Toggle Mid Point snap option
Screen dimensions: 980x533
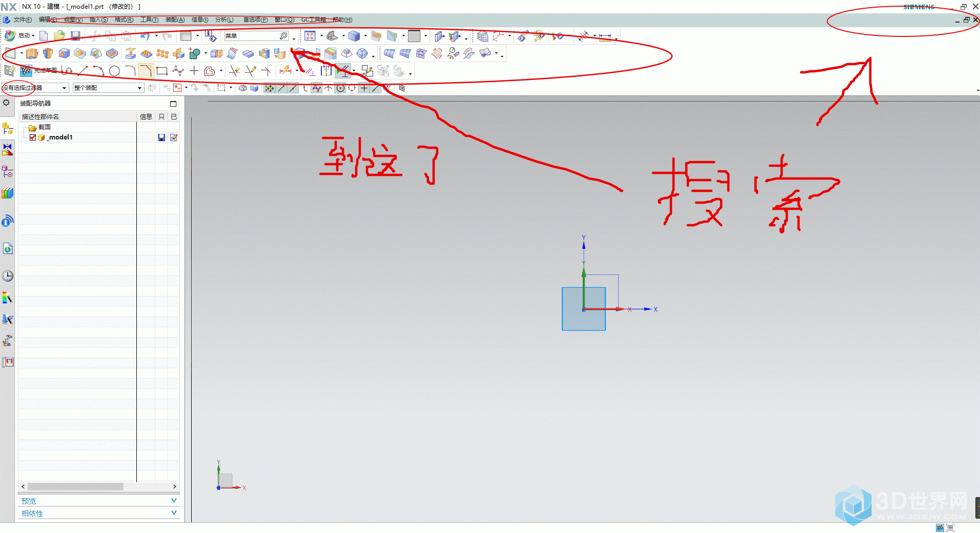point(293,88)
